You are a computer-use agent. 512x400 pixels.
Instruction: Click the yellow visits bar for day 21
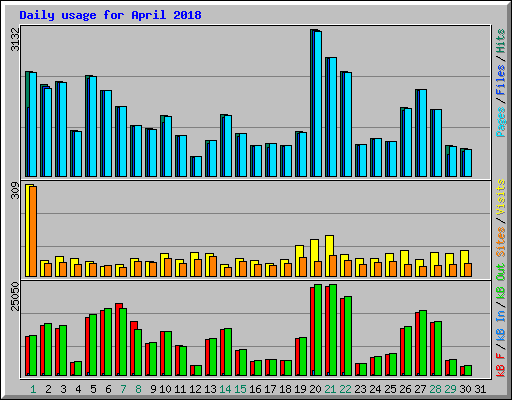(329, 256)
